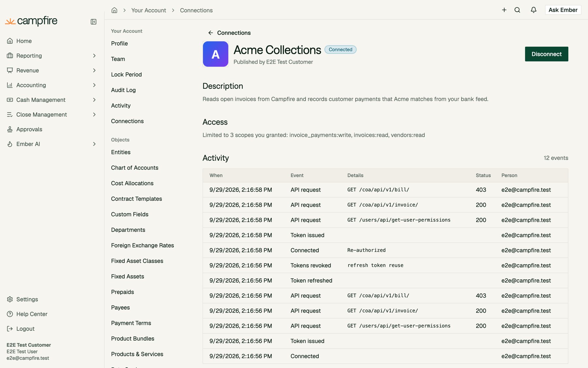Select Connections in the account menu
Image resolution: width=588 pixels, height=368 pixels.
[x=127, y=121]
